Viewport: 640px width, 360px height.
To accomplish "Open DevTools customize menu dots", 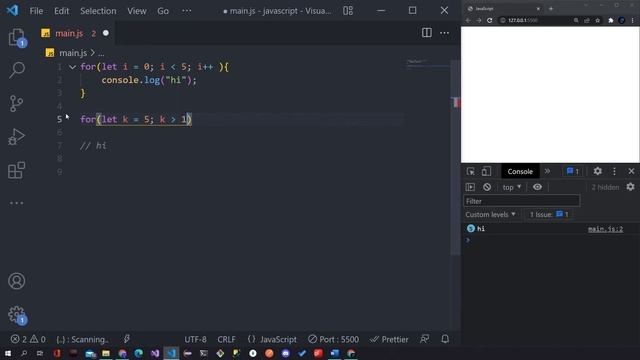I will click(x=614, y=171).
